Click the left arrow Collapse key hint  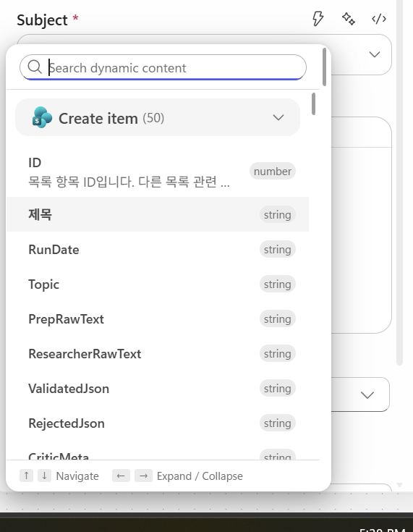tap(121, 476)
